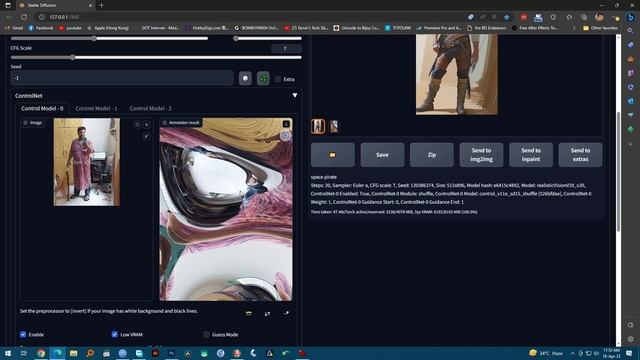Viewport: 640px width, 360px height.
Task: Click Send to img2img button
Action: tap(481, 155)
